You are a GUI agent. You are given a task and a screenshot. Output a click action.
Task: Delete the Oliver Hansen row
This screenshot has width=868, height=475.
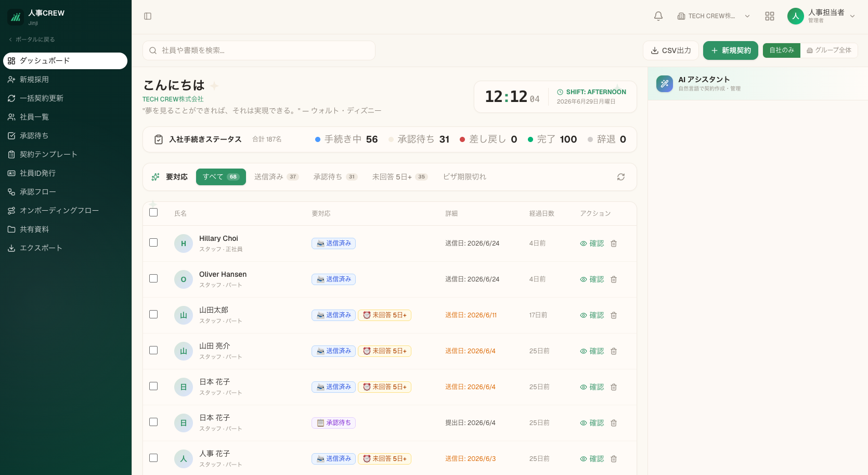(x=614, y=279)
